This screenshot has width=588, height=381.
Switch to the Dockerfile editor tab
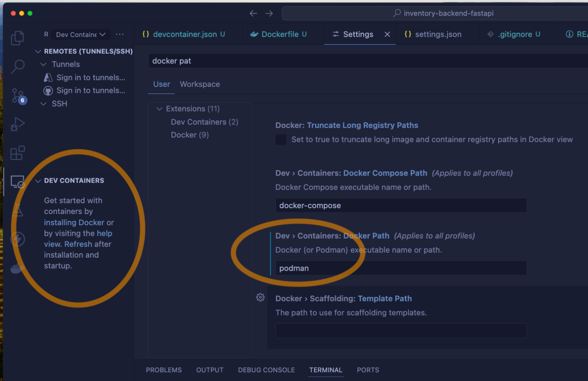pyautogui.click(x=283, y=34)
